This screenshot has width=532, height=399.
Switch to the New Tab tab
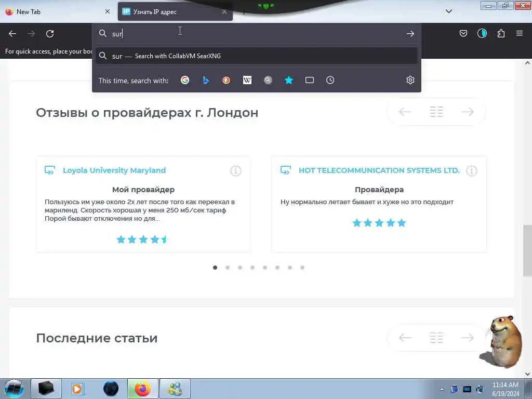point(58,12)
